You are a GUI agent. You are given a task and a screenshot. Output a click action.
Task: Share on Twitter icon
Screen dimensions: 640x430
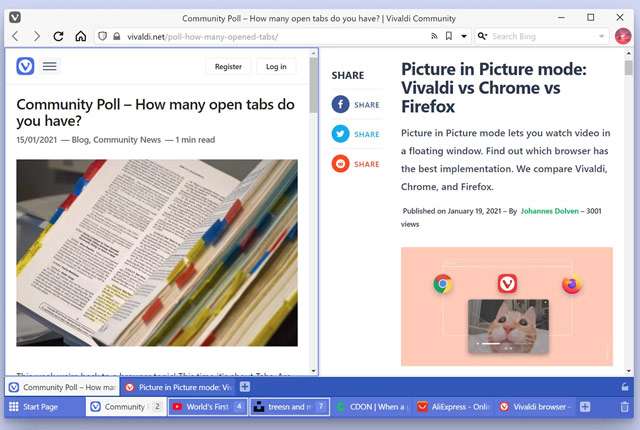coord(340,134)
